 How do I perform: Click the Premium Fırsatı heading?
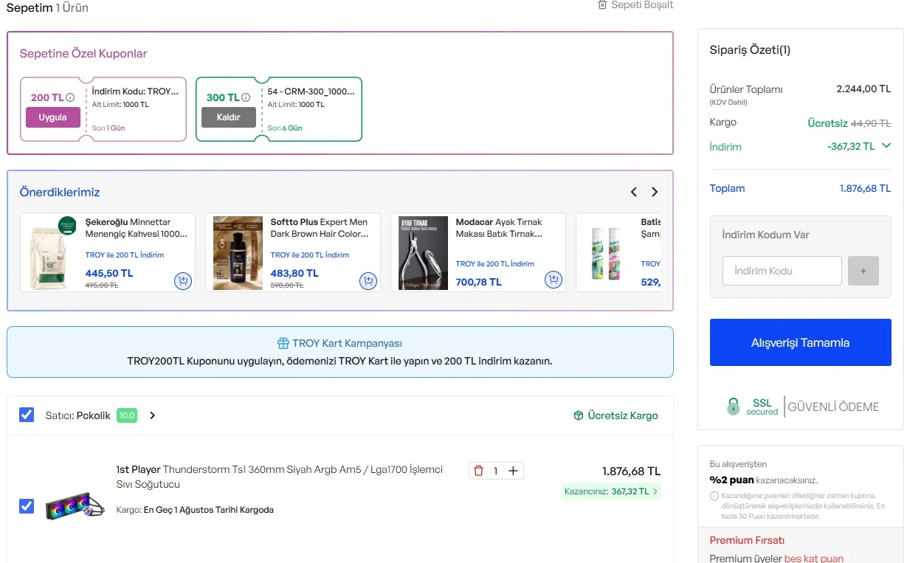(747, 540)
